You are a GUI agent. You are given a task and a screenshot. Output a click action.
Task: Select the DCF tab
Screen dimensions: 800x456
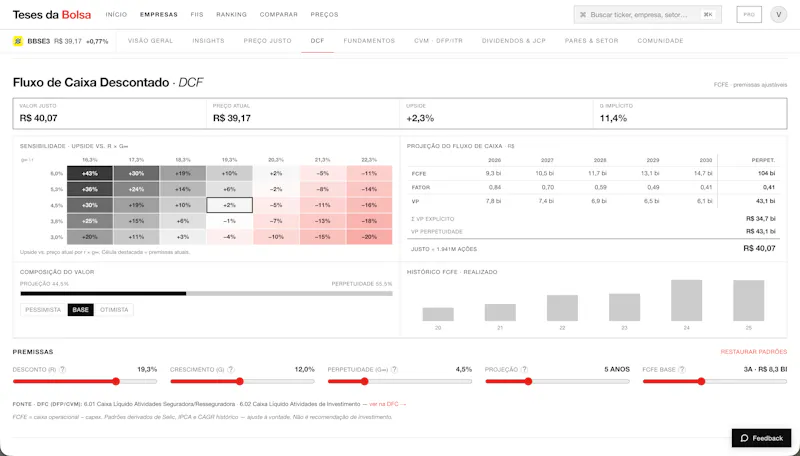pos(317,41)
